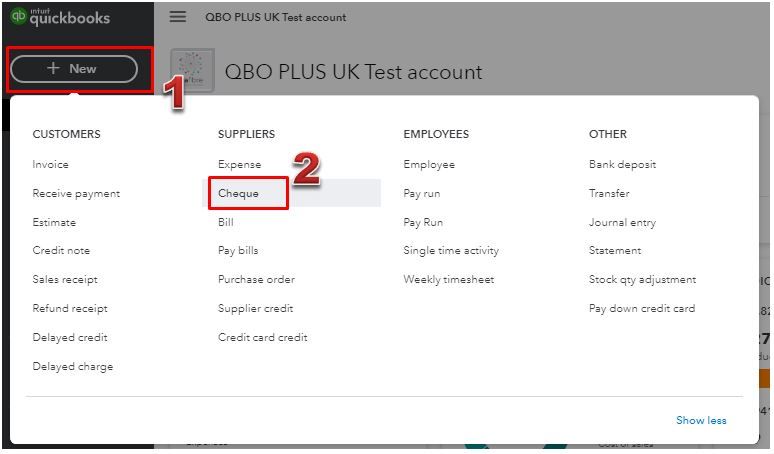This screenshot has width=774, height=454.
Task: Open Stock qty adjustment
Action: pyautogui.click(x=642, y=279)
